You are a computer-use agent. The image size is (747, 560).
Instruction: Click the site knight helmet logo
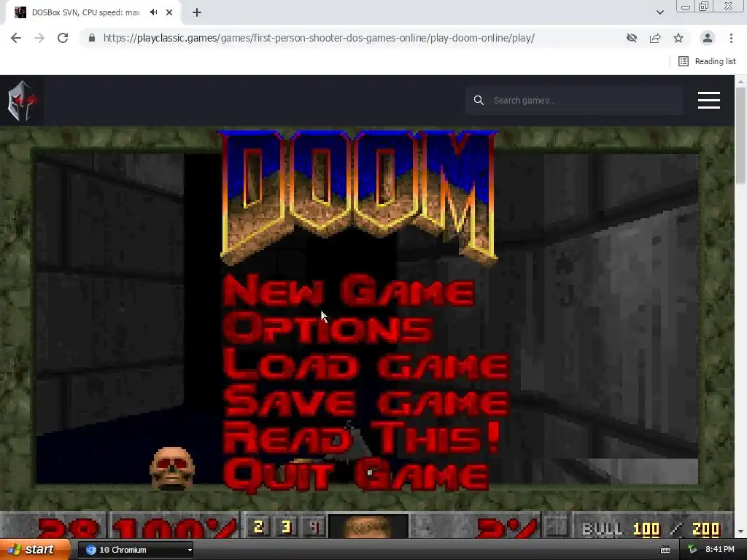tap(21, 101)
